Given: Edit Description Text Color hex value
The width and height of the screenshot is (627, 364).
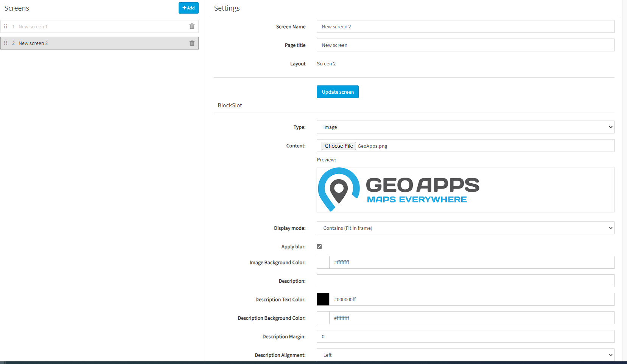Looking at the screenshot, I should coord(472,299).
